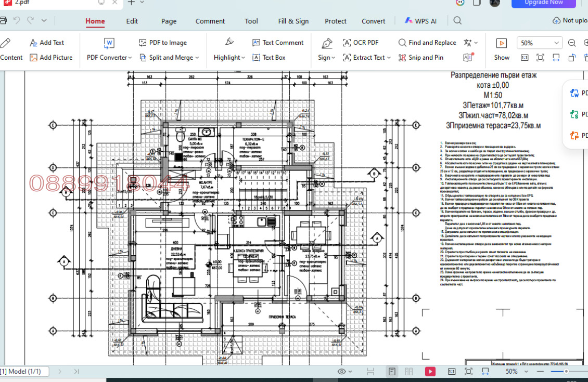Click PDF to Image

pos(163,43)
